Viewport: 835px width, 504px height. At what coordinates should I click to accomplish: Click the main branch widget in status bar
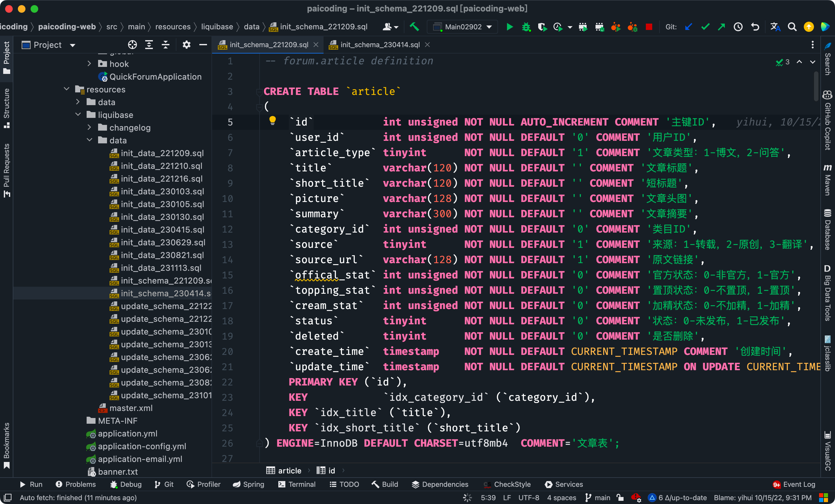[598, 497]
